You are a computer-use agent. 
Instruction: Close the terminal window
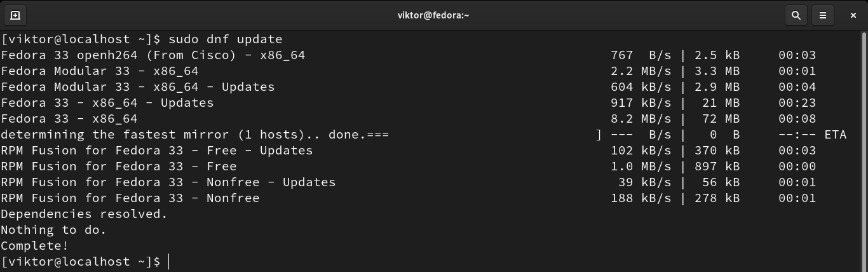853,15
